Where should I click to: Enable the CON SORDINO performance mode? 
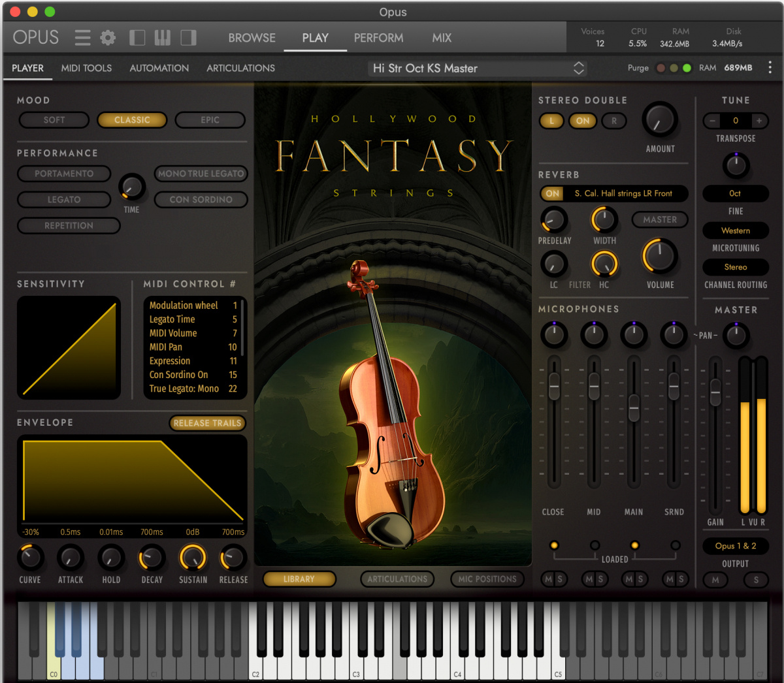click(201, 200)
